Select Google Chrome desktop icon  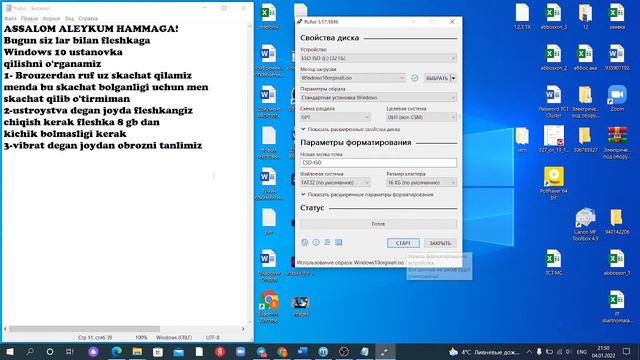269,307
